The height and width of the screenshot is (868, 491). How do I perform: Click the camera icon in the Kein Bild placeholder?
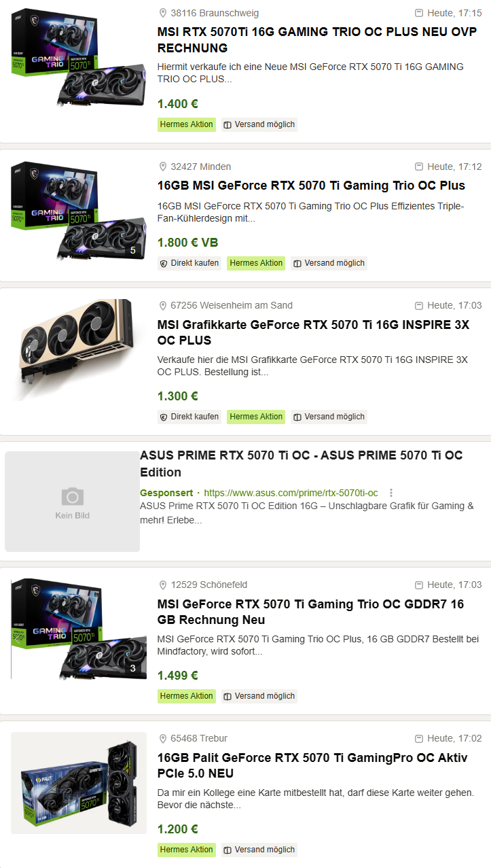73,496
